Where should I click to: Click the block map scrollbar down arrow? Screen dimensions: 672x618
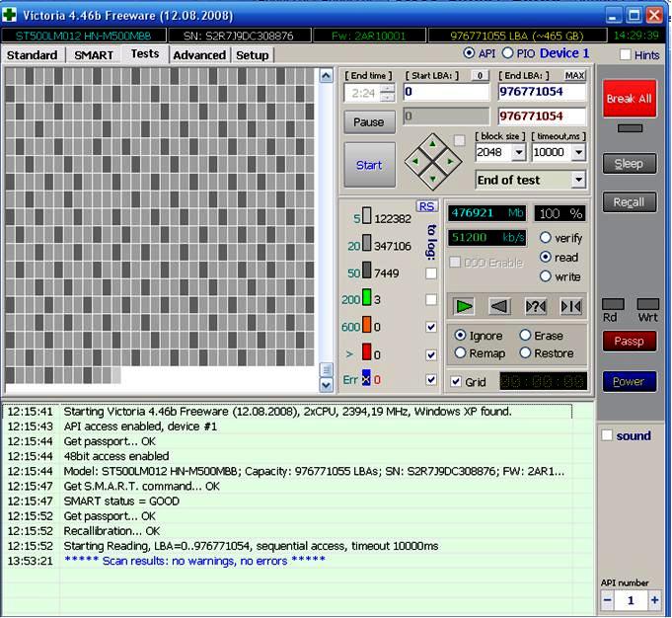click(x=327, y=385)
